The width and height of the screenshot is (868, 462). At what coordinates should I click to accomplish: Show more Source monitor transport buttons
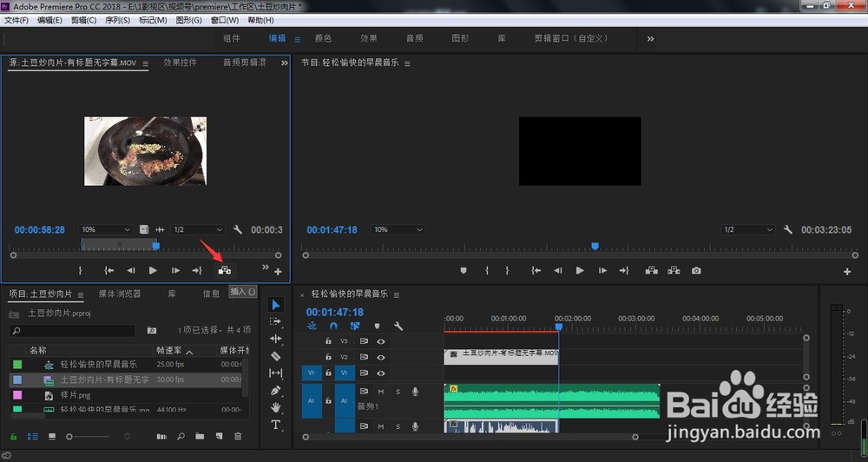click(265, 267)
